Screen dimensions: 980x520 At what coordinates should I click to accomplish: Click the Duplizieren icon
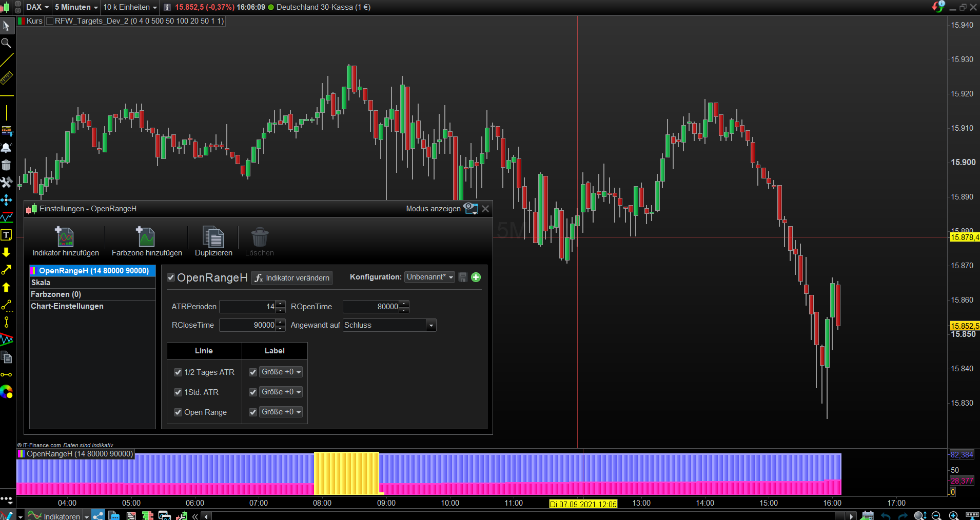(x=213, y=237)
